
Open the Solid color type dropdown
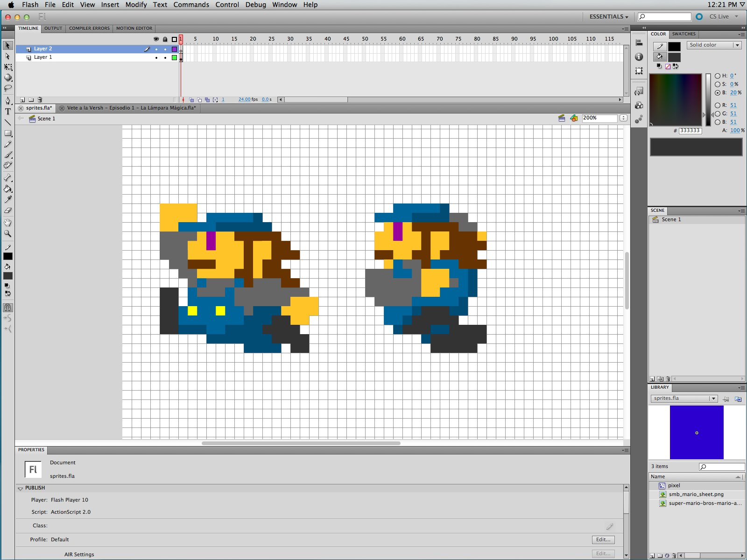pyautogui.click(x=714, y=45)
